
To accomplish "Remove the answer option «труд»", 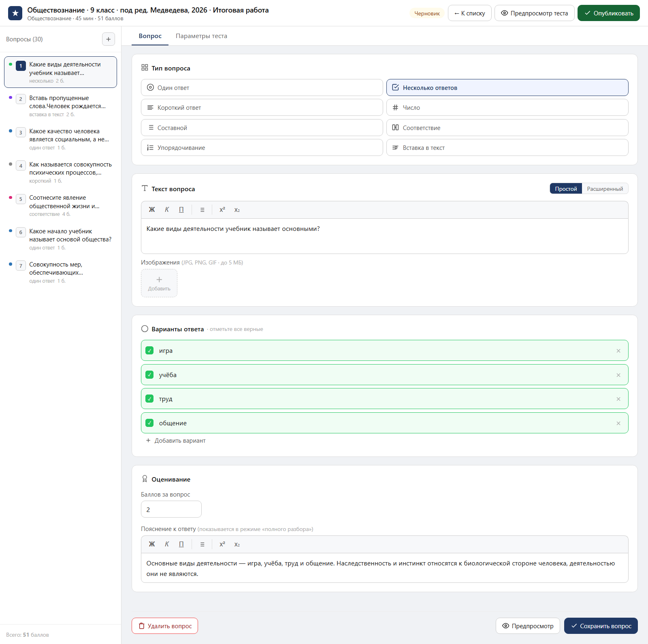I will pos(618,399).
